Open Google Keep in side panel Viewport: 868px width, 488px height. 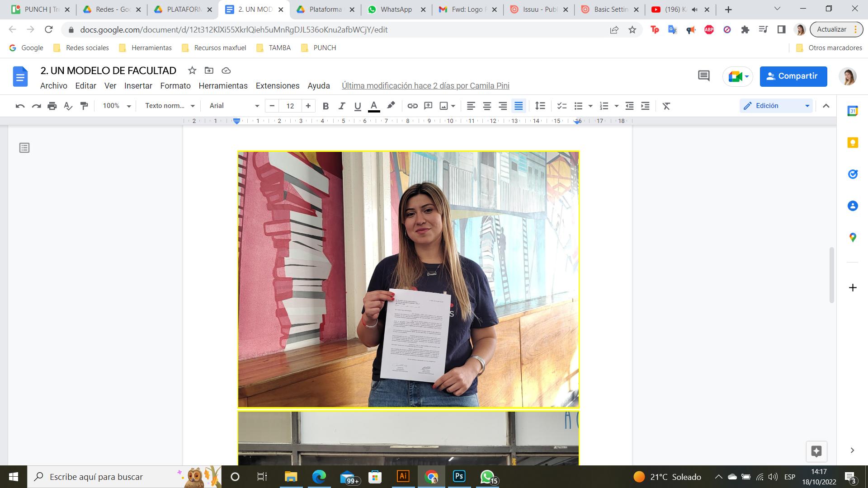[853, 143]
